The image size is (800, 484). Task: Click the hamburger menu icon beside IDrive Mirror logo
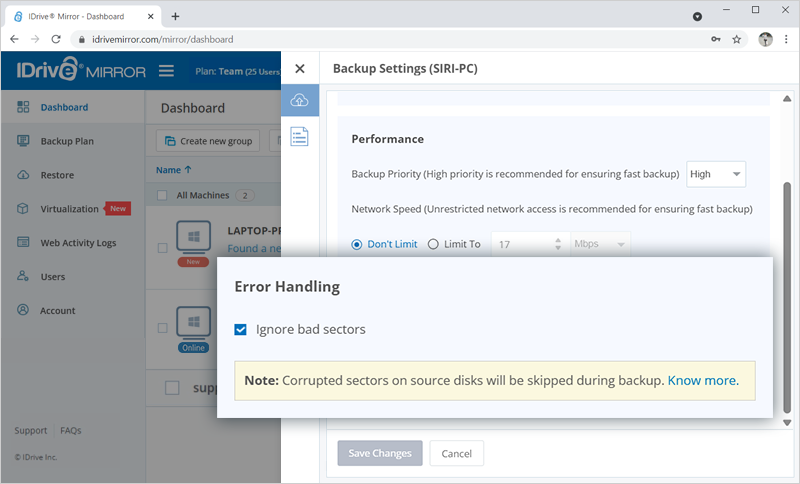coord(166,71)
